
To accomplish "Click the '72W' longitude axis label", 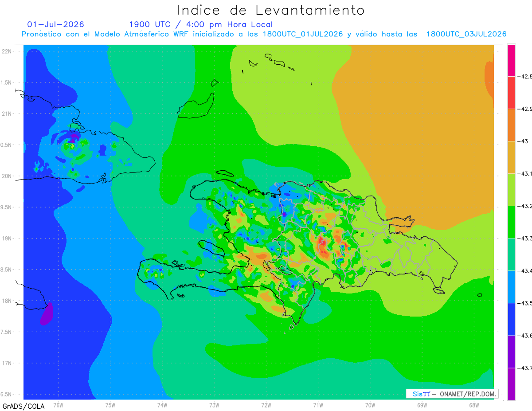I will click(266, 405).
